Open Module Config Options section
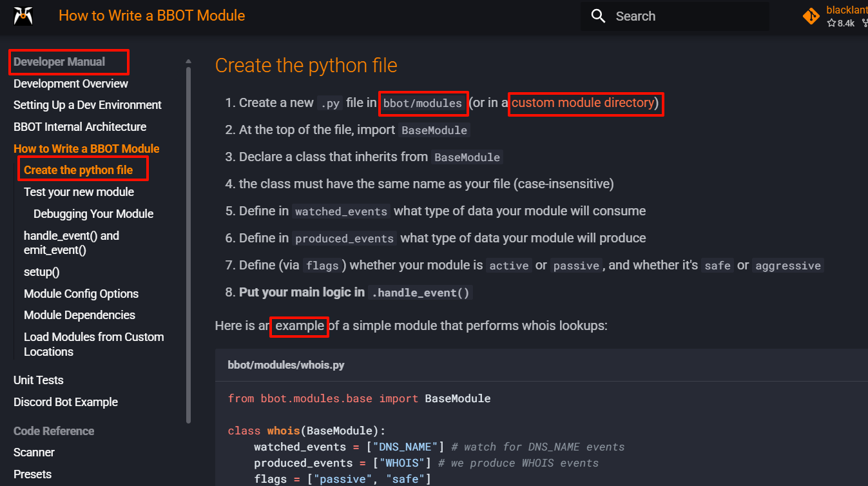 tap(81, 294)
